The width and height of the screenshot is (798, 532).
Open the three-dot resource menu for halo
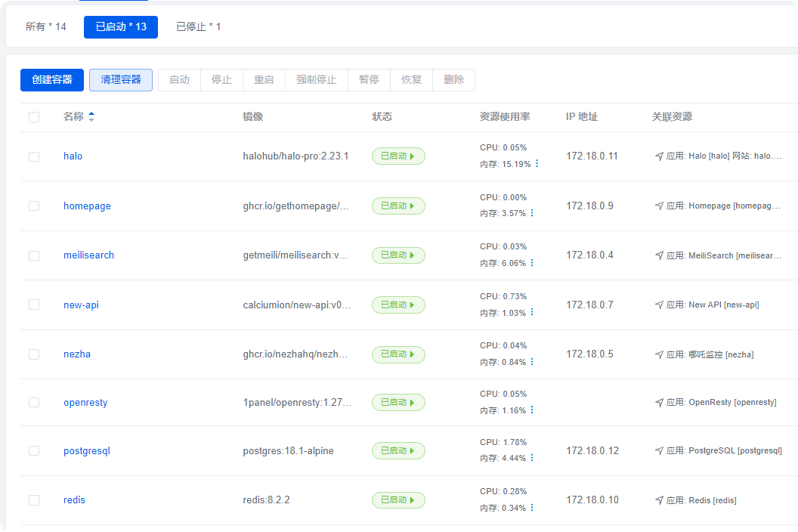[x=537, y=164]
